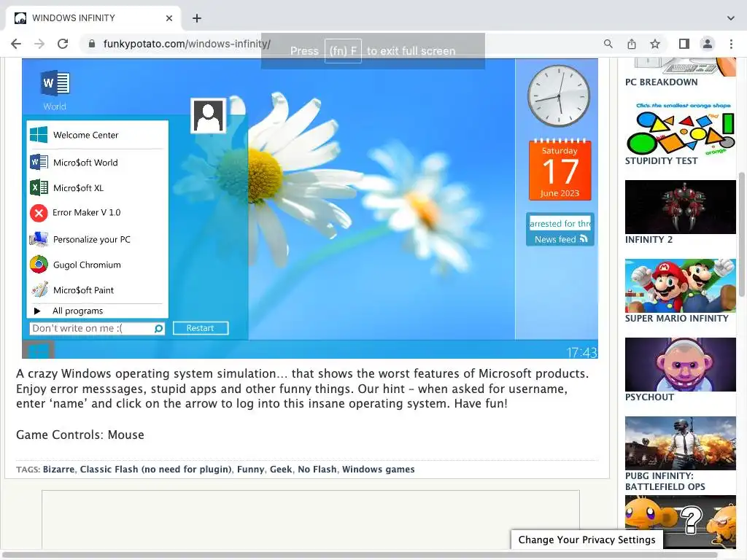Open the World desktop shortcut icon
This screenshot has width=747, height=560.
pyautogui.click(x=55, y=90)
